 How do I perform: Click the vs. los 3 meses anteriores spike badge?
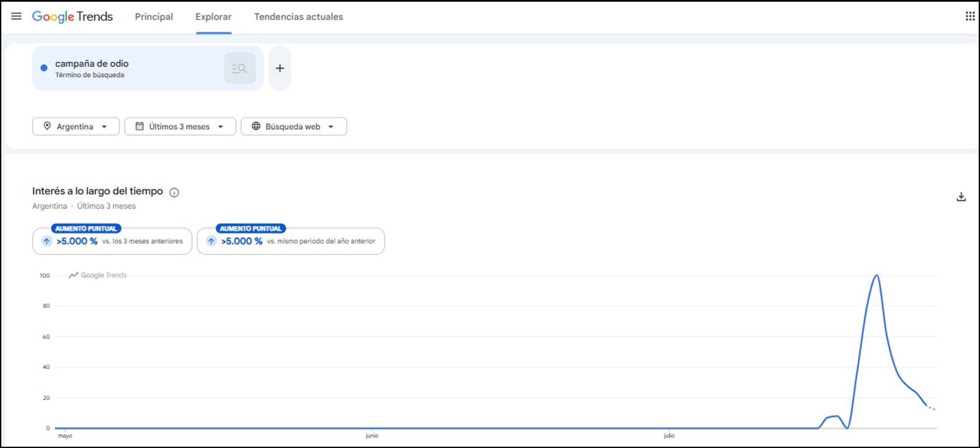[112, 241]
